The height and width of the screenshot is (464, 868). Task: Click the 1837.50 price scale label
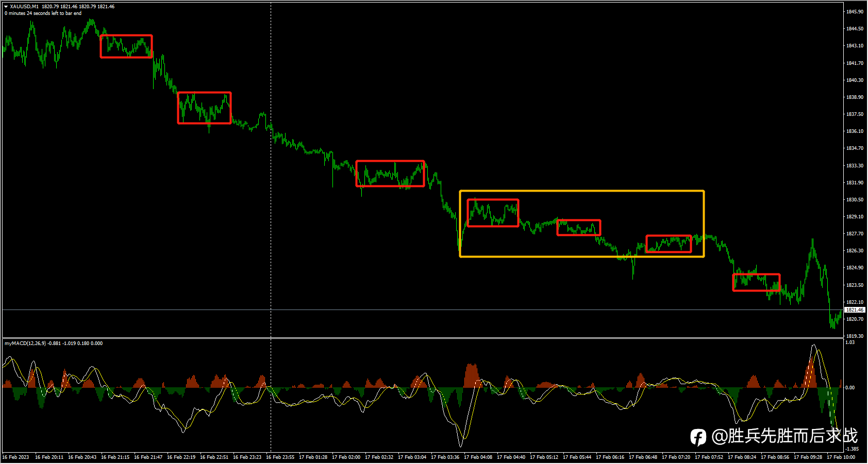pyautogui.click(x=855, y=114)
